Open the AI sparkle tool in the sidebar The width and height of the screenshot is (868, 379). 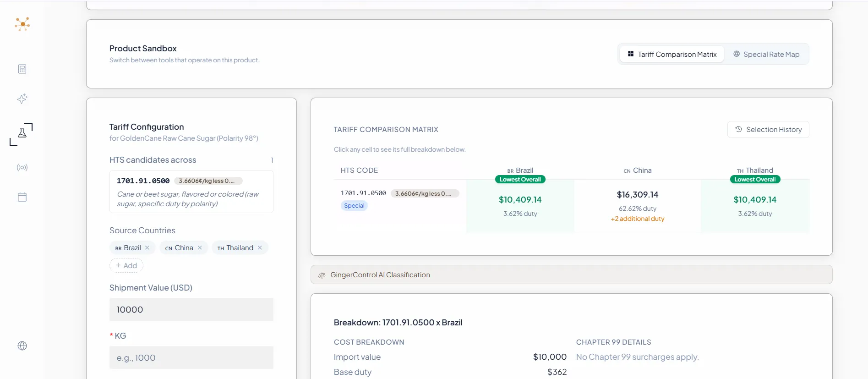tap(22, 99)
